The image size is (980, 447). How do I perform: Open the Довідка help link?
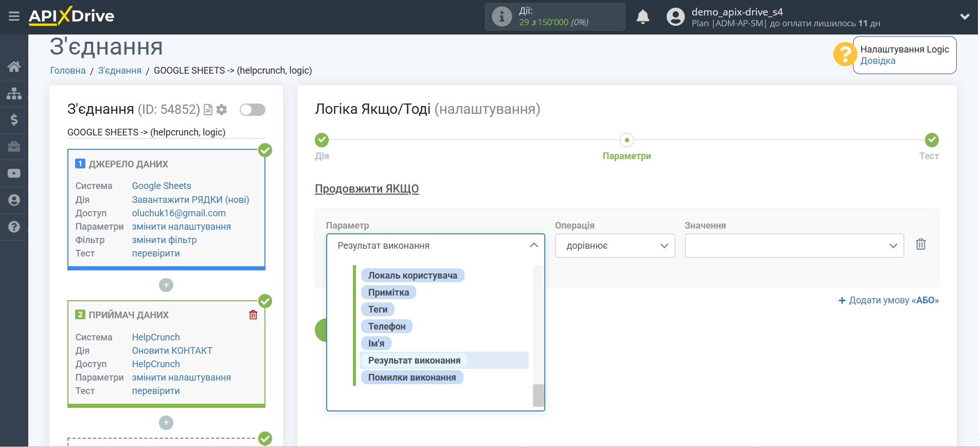point(878,61)
